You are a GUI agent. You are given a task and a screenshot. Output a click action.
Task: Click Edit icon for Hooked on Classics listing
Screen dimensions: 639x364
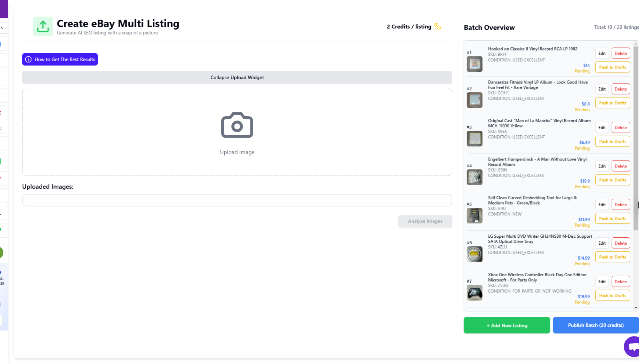pos(602,53)
